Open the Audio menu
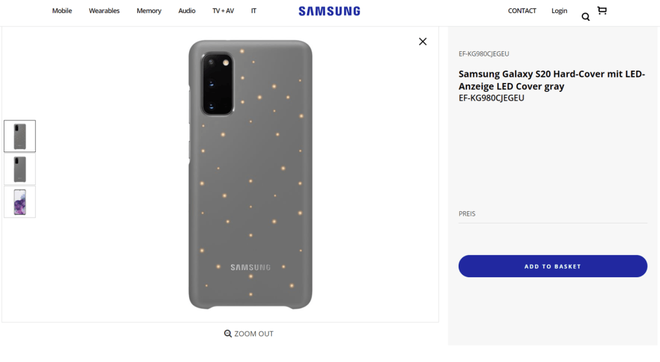 point(187,11)
